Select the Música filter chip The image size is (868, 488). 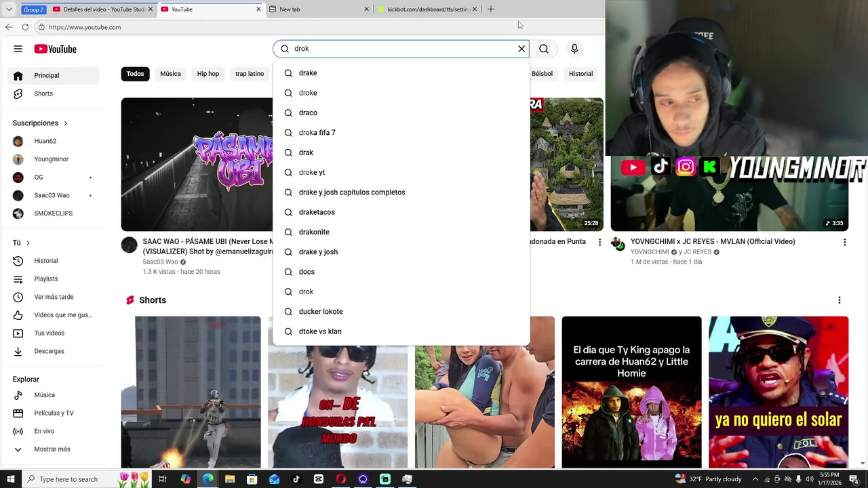[x=170, y=74]
